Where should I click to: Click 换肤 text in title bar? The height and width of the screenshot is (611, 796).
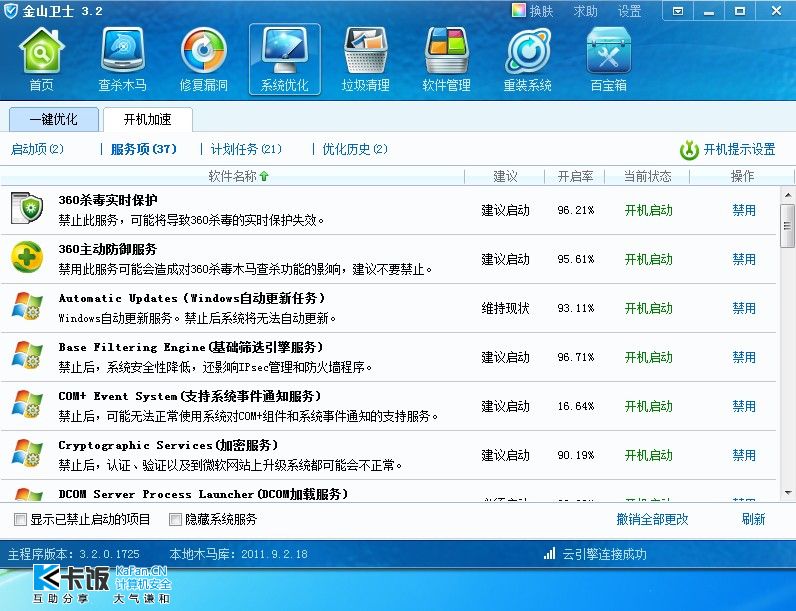coord(541,11)
